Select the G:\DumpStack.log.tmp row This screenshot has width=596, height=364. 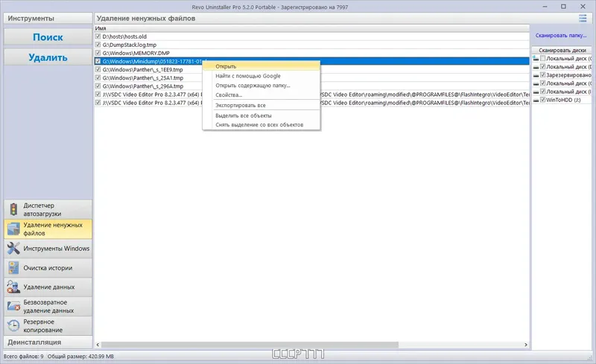click(311, 45)
